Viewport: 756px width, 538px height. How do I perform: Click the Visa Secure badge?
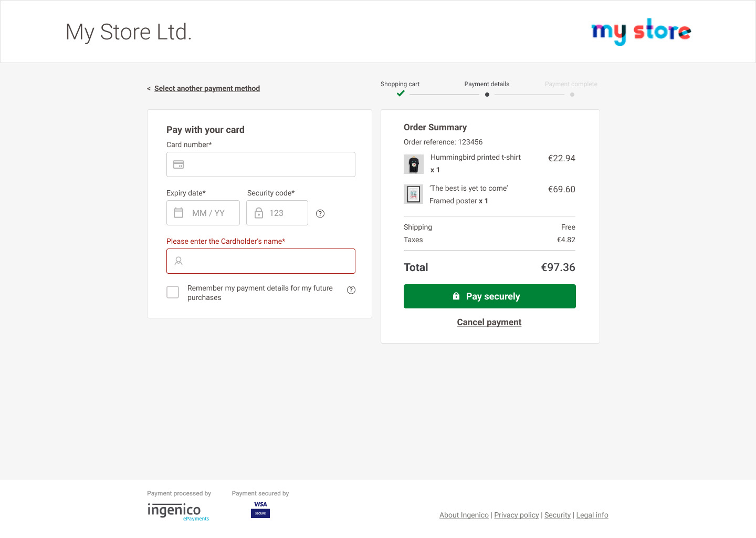pos(260,509)
